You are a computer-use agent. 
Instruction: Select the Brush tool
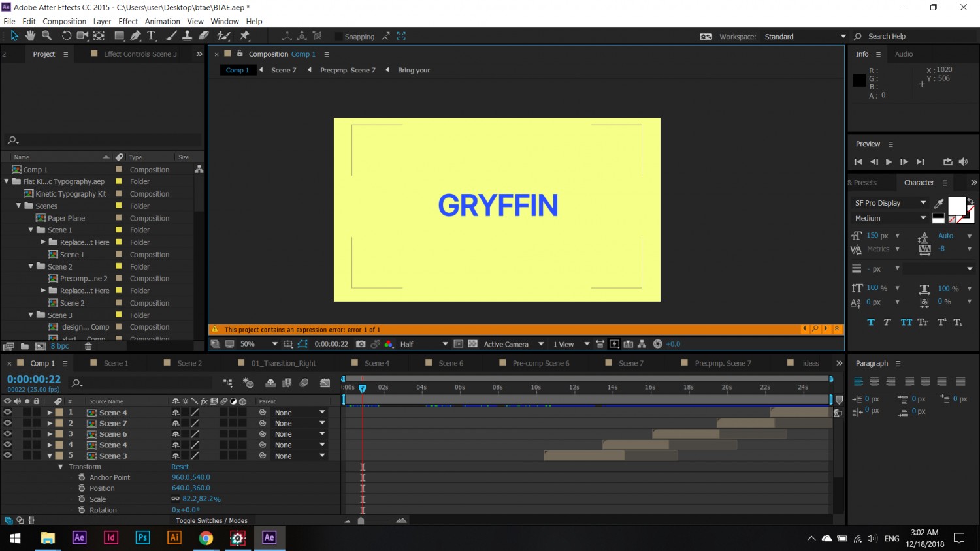(x=171, y=36)
